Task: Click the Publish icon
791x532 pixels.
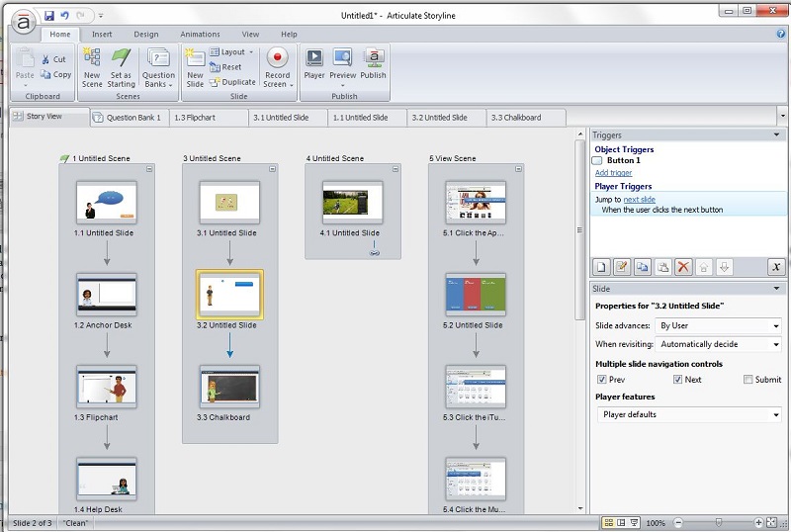Action: 374,65
